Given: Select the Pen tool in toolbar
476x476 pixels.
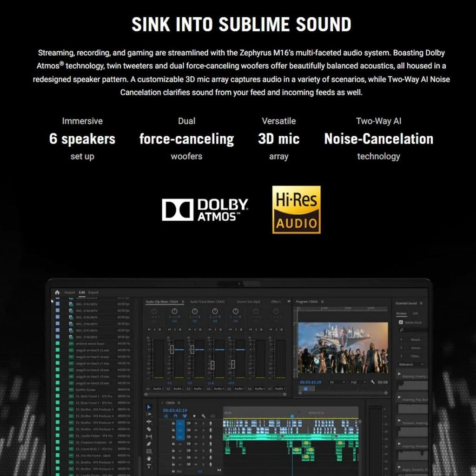Looking at the screenshot, I should [x=149, y=444].
